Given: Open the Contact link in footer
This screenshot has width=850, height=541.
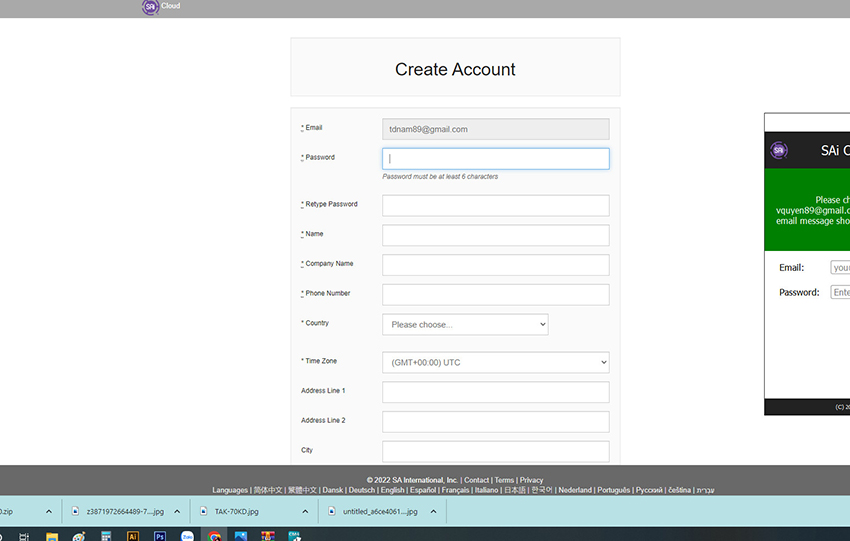Looking at the screenshot, I should [476, 480].
